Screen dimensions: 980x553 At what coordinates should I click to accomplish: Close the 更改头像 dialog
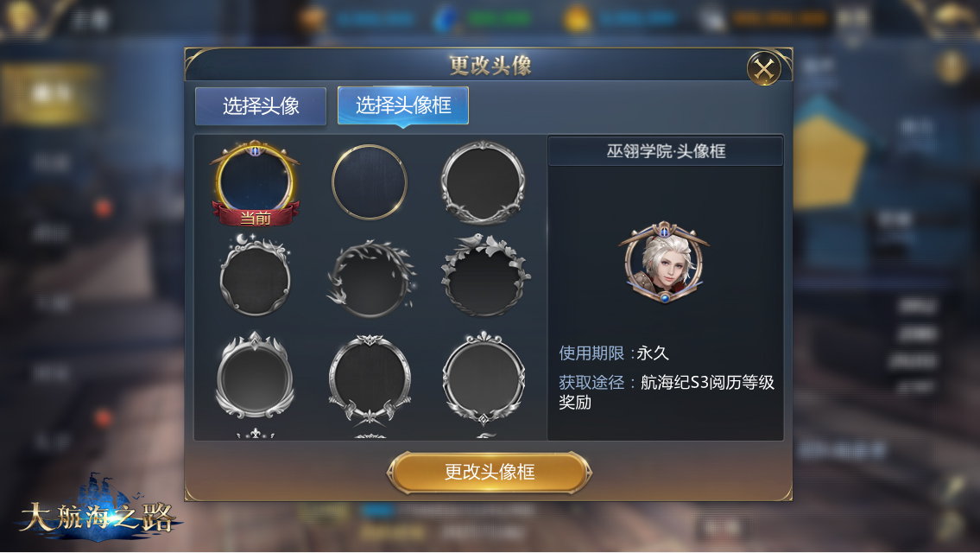tap(764, 68)
